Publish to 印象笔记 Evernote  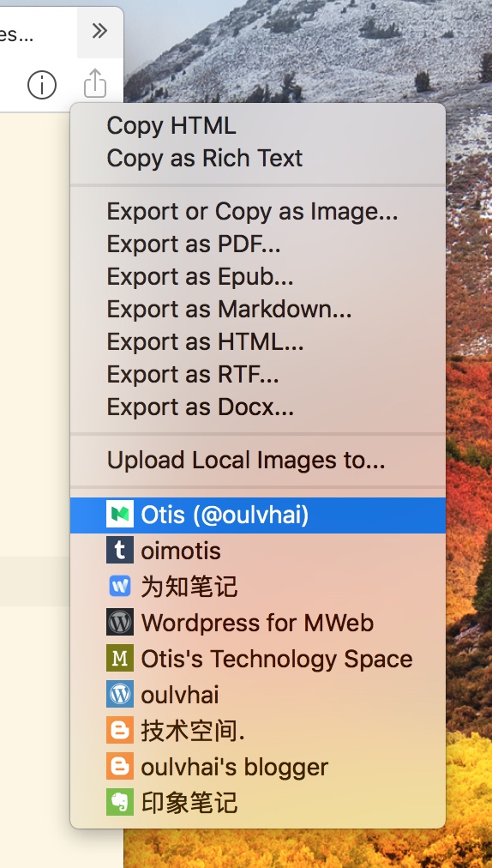point(258,803)
